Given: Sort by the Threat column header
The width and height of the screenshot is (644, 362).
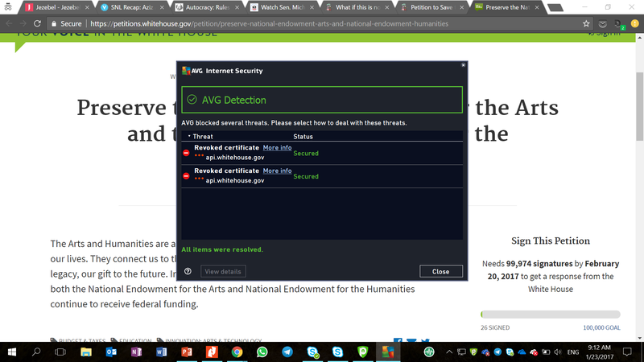Looking at the screenshot, I should click(x=203, y=136).
